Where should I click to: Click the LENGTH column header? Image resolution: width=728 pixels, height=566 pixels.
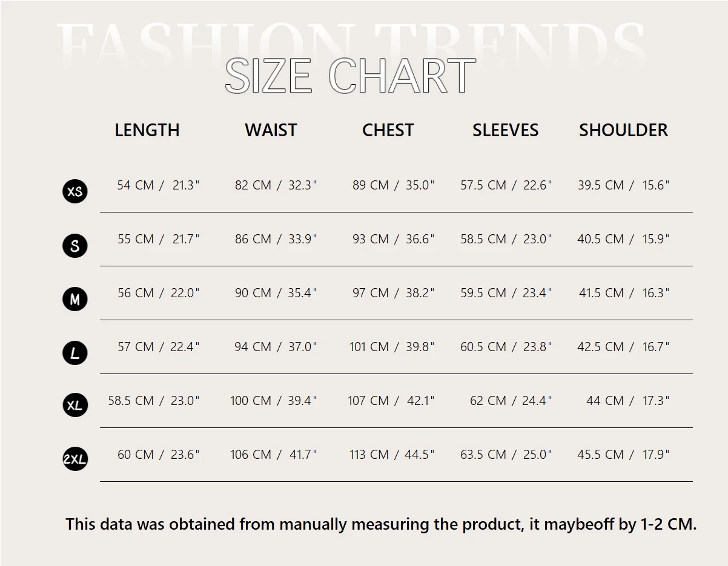147,130
